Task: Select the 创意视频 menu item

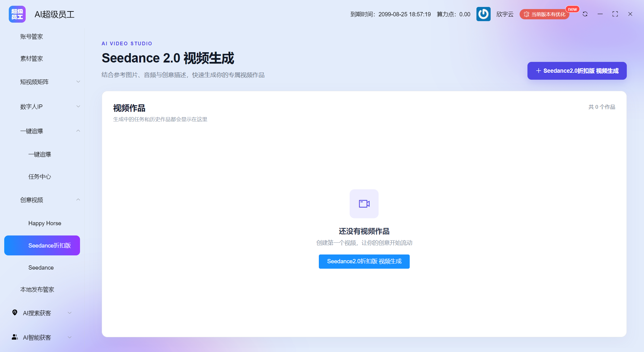Action: [42, 200]
